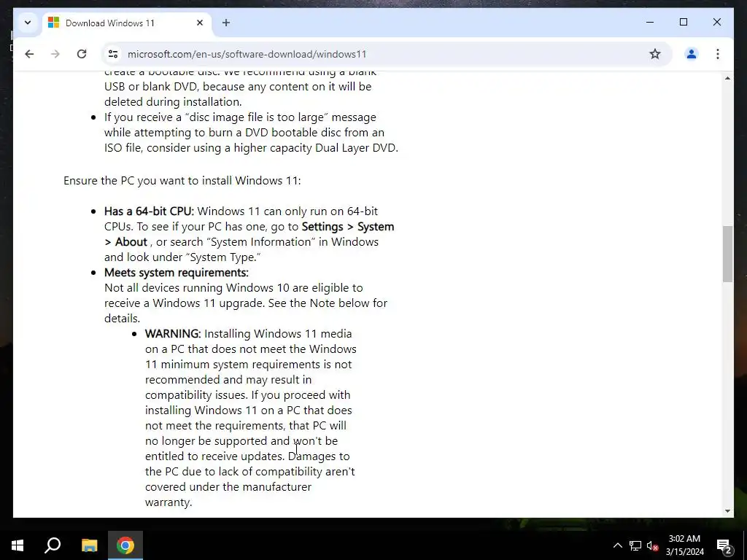This screenshot has width=747, height=560.
Task: Close the Download Windows 11 tab
Action: (x=200, y=23)
